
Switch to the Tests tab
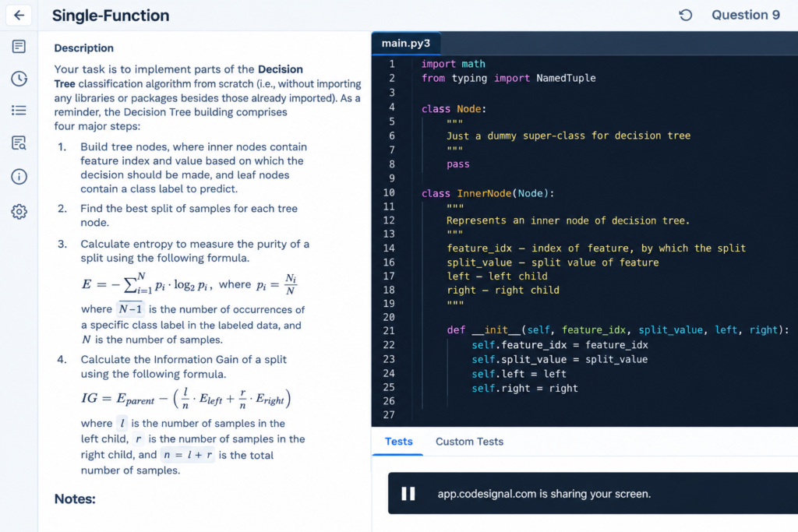pyautogui.click(x=398, y=442)
